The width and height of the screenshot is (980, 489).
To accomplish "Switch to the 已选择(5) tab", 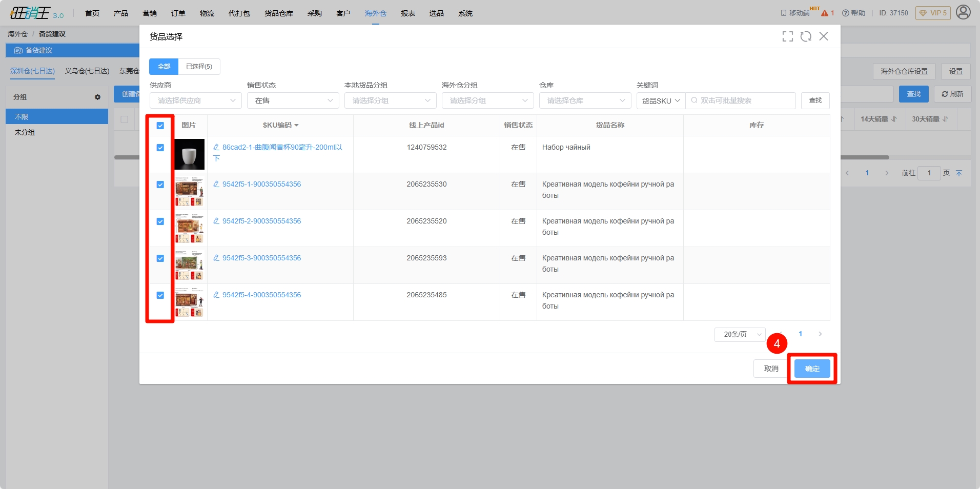I will [199, 67].
